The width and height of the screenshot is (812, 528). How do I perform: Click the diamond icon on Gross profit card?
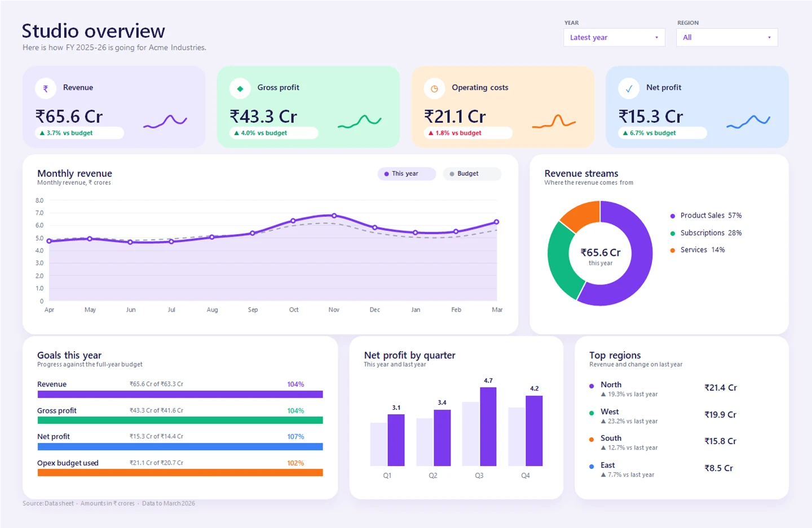pos(240,88)
